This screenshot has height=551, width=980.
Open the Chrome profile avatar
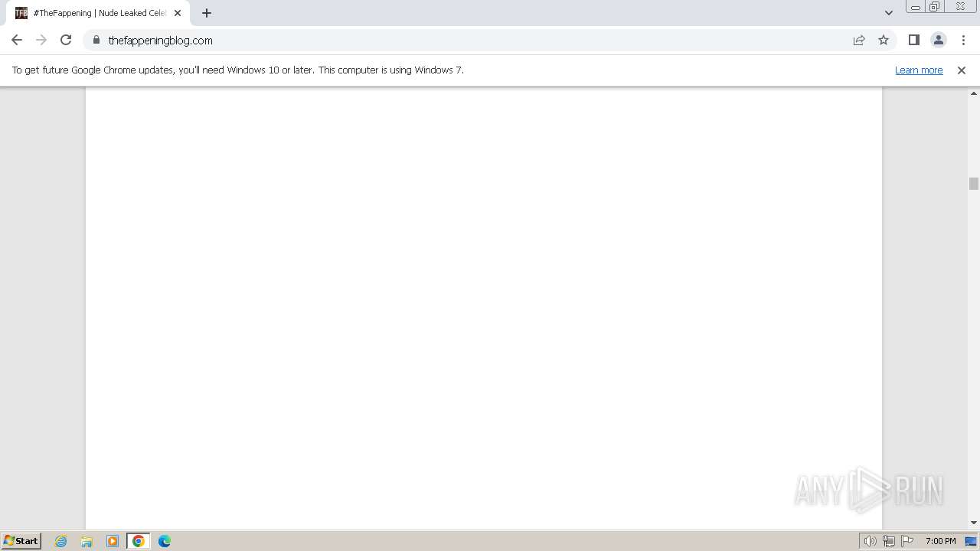(938, 40)
